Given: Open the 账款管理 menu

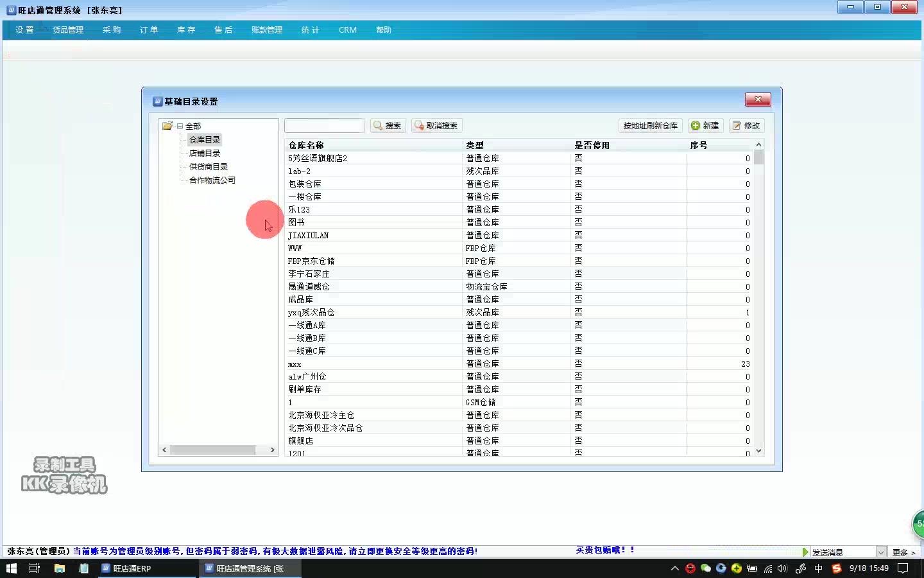Looking at the screenshot, I should pos(267,30).
